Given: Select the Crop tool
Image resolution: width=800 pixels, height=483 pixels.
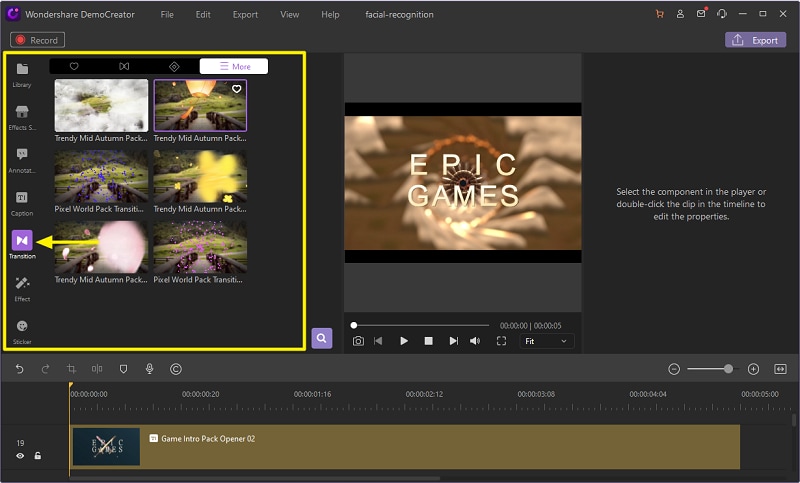Looking at the screenshot, I should click(71, 369).
